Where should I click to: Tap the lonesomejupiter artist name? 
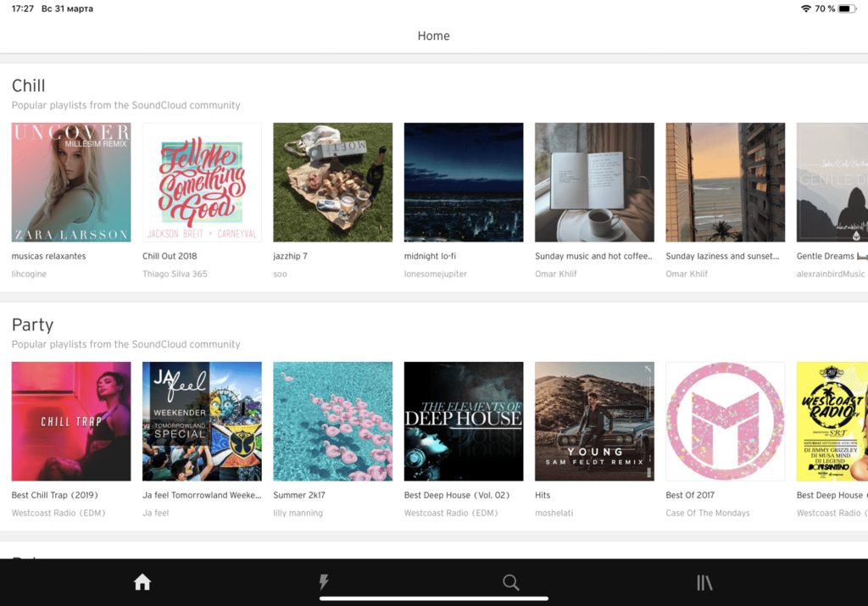point(436,274)
